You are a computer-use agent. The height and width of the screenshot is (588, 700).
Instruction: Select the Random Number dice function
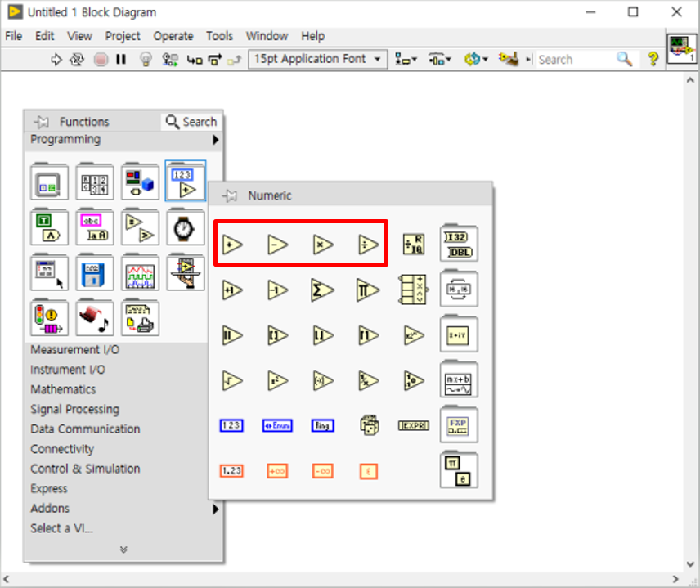pos(370,425)
